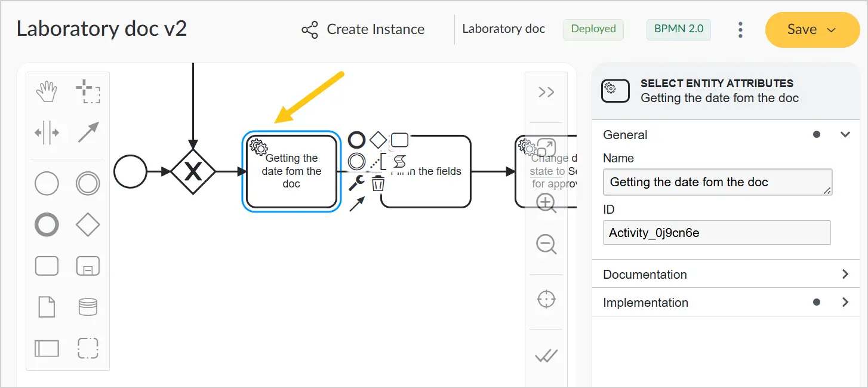Click the Laboratory doc v2 title
Image resolution: width=868 pixels, height=388 pixels.
click(x=101, y=29)
